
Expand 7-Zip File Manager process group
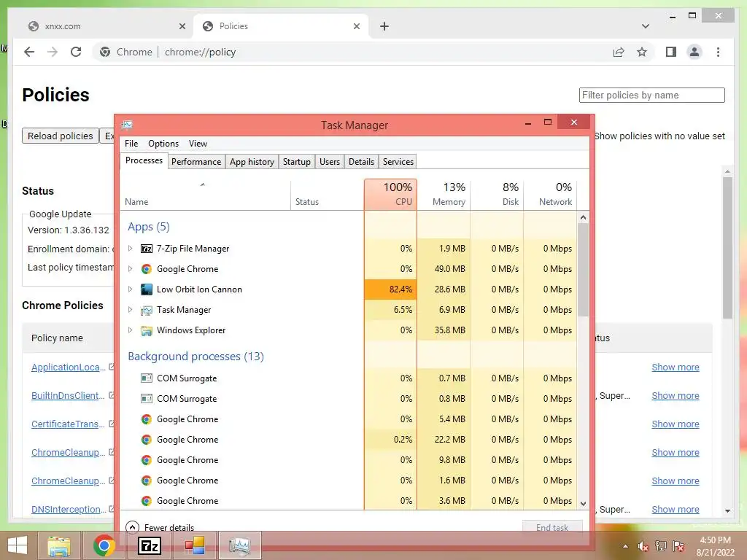coord(130,248)
